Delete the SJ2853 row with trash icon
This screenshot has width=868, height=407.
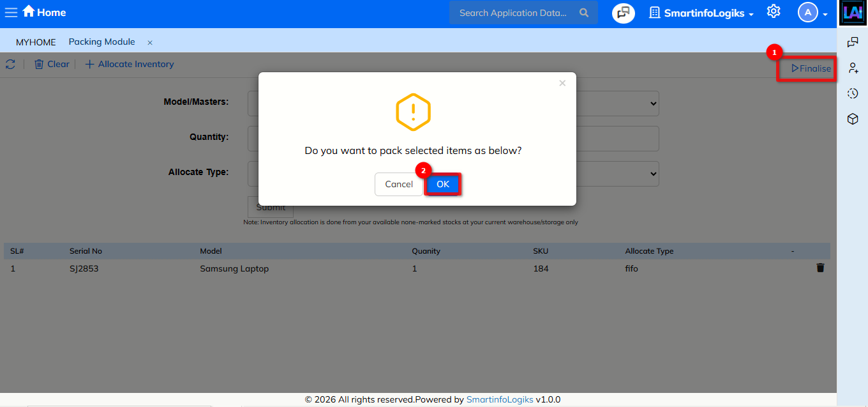(x=820, y=268)
